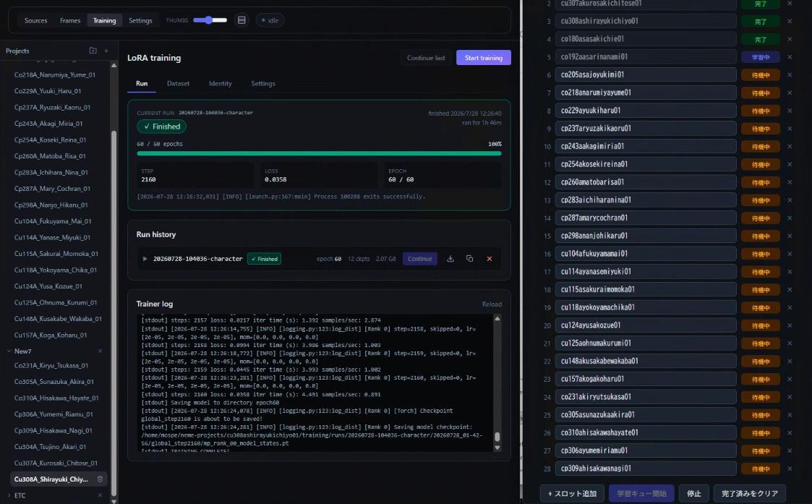This screenshot has width=812, height=504.
Task: Click 完了 badge for co180asasakichie01
Action: (x=760, y=39)
